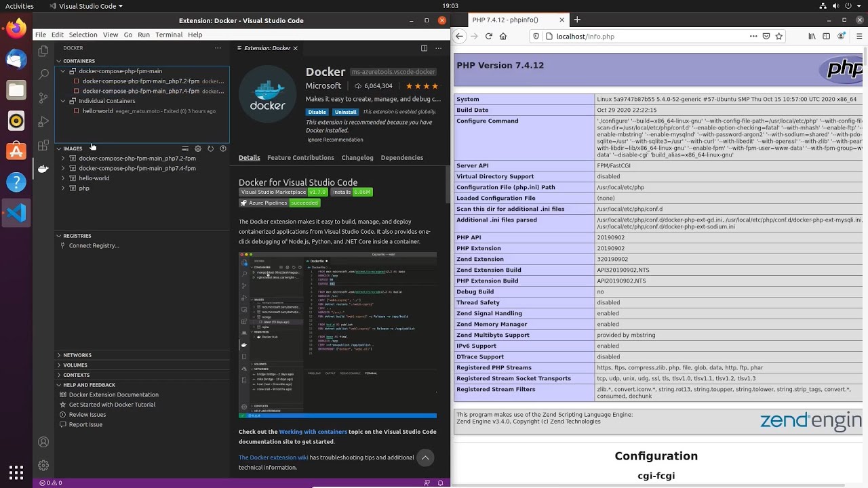Open editor more actions ellipsis
The width and height of the screenshot is (868, 488).
pyautogui.click(x=439, y=48)
